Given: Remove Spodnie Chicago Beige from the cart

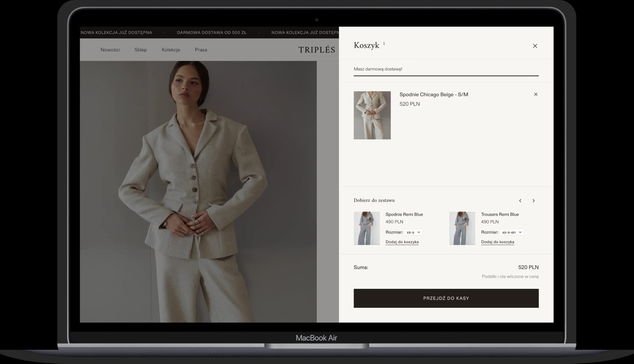Looking at the screenshot, I should click(536, 94).
